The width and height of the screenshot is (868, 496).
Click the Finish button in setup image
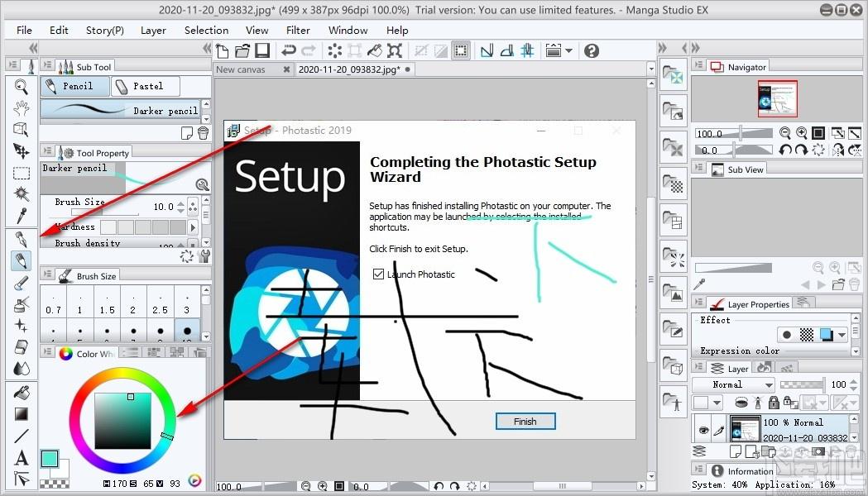[525, 422]
